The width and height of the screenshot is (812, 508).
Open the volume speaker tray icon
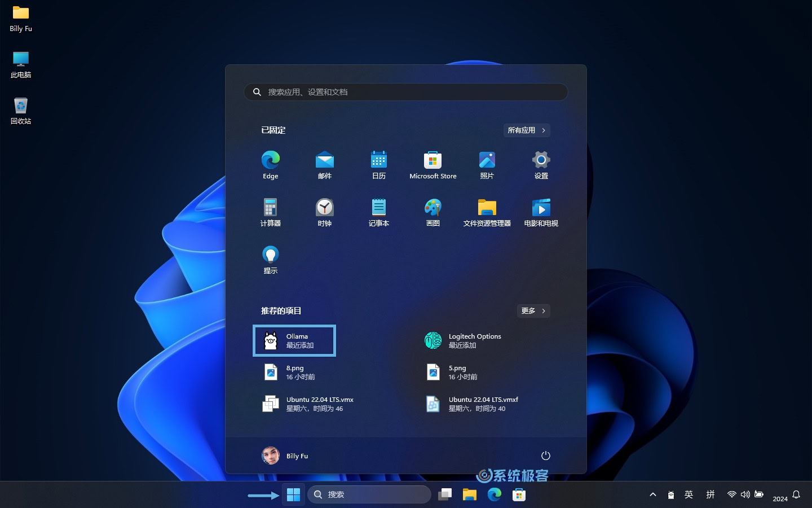745,494
